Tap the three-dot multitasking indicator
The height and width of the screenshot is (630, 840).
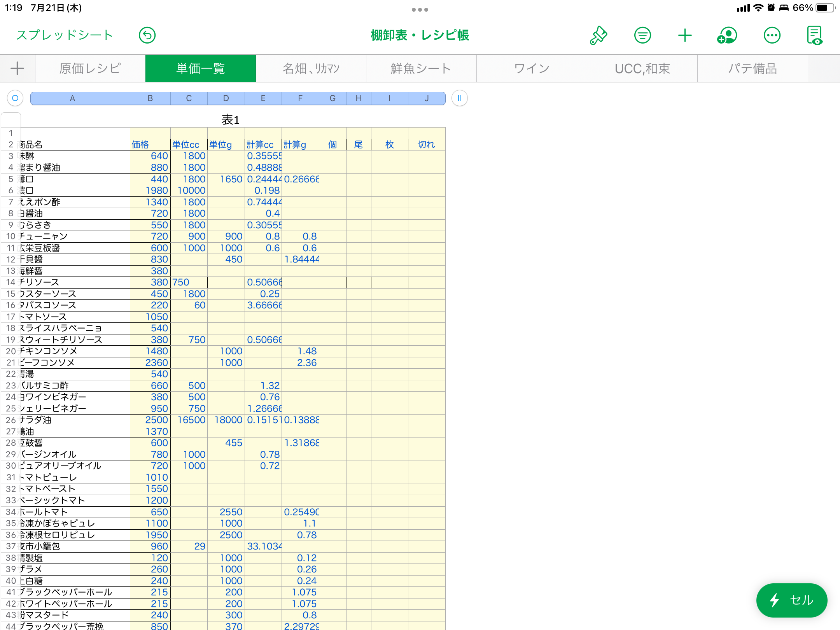coord(420,10)
